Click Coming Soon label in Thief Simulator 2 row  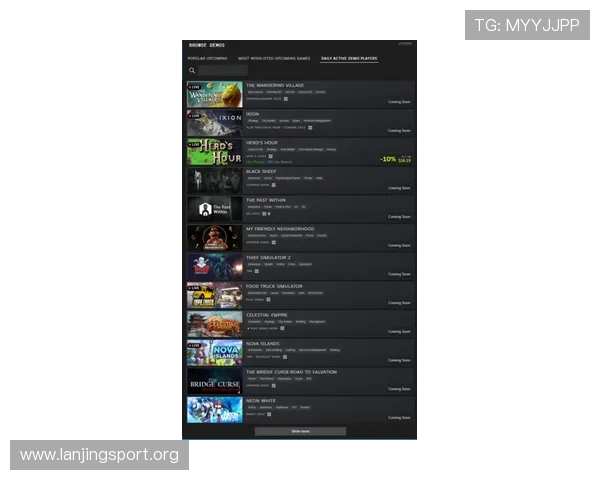(x=399, y=274)
